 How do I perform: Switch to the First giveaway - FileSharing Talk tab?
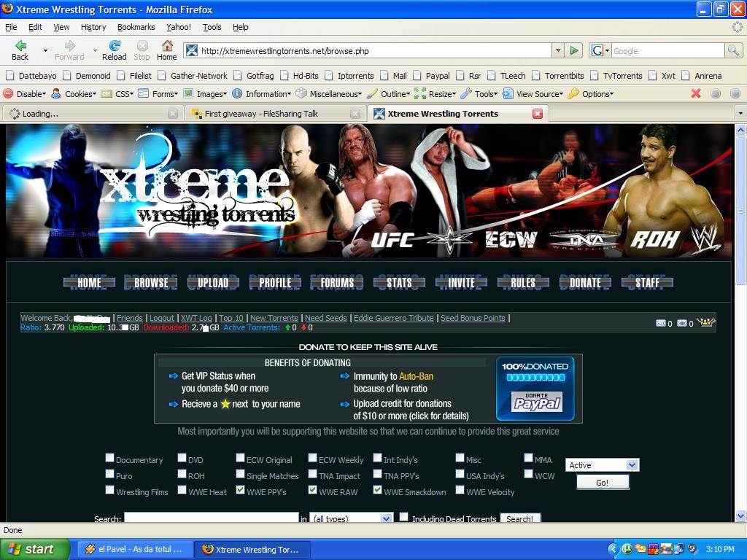coord(275,114)
